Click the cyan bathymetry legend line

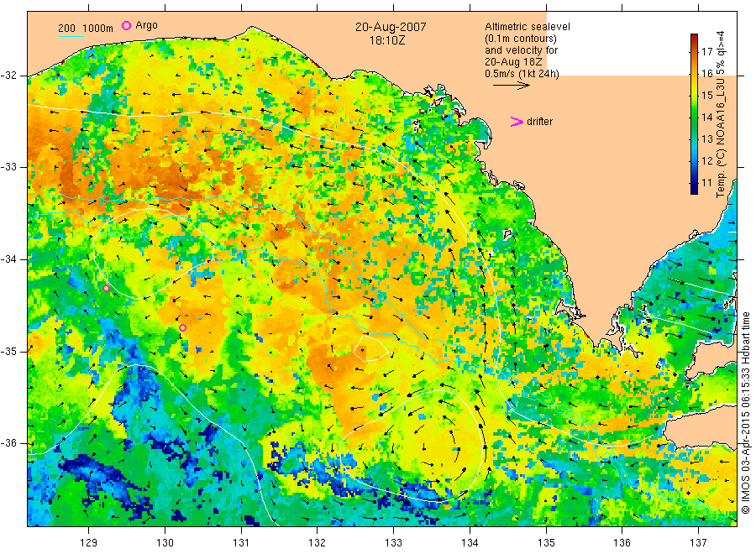71,36
